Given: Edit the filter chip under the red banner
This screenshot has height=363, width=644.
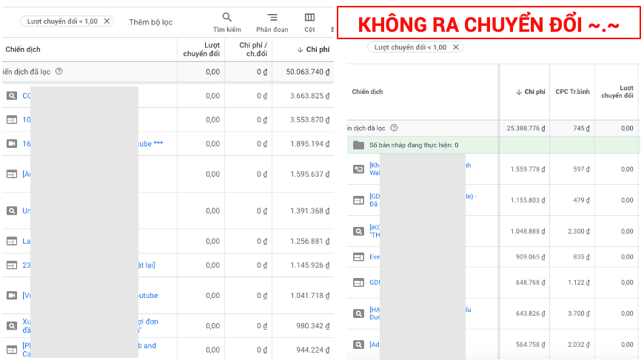Looking at the screenshot, I should pyautogui.click(x=410, y=47).
